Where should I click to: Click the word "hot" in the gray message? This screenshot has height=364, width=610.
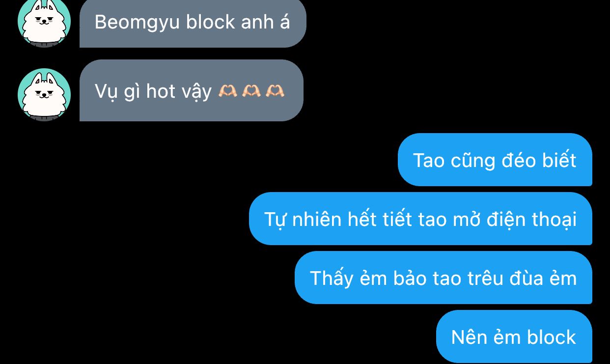click(160, 91)
